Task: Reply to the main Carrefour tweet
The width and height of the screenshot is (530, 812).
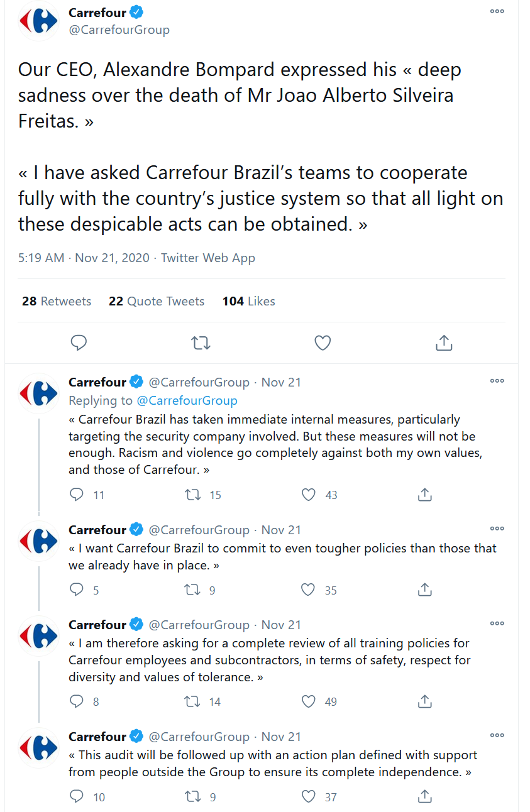Action: (79, 343)
